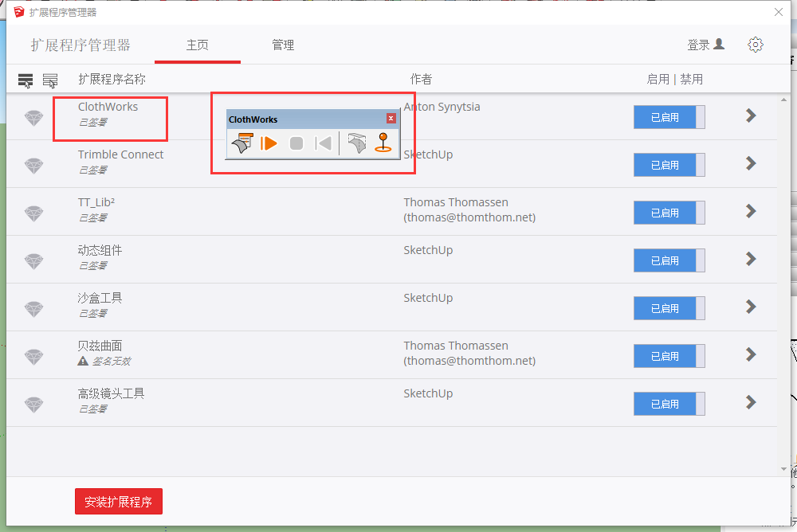Start ClothWorks simulation with play icon
This screenshot has height=532, width=797.
click(x=269, y=143)
